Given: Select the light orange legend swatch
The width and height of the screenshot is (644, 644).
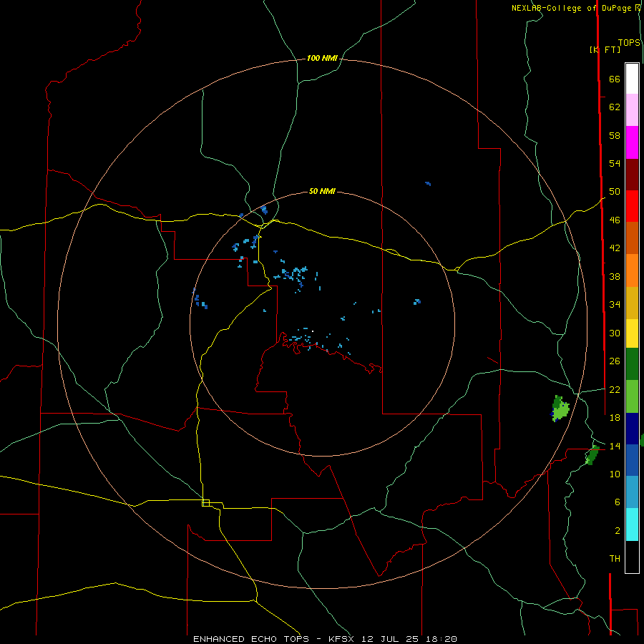Looking at the screenshot, I should click(x=632, y=270).
